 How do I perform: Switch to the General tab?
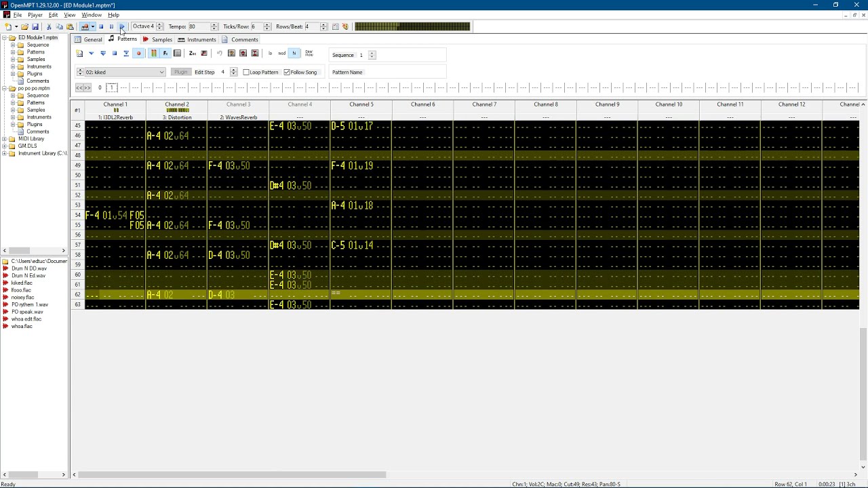[x=89, y=39]
